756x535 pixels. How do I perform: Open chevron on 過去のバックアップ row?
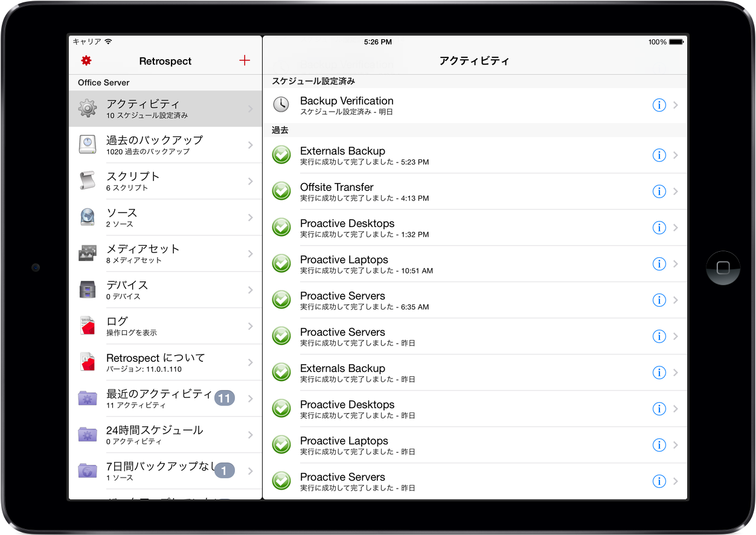[251, 145]
